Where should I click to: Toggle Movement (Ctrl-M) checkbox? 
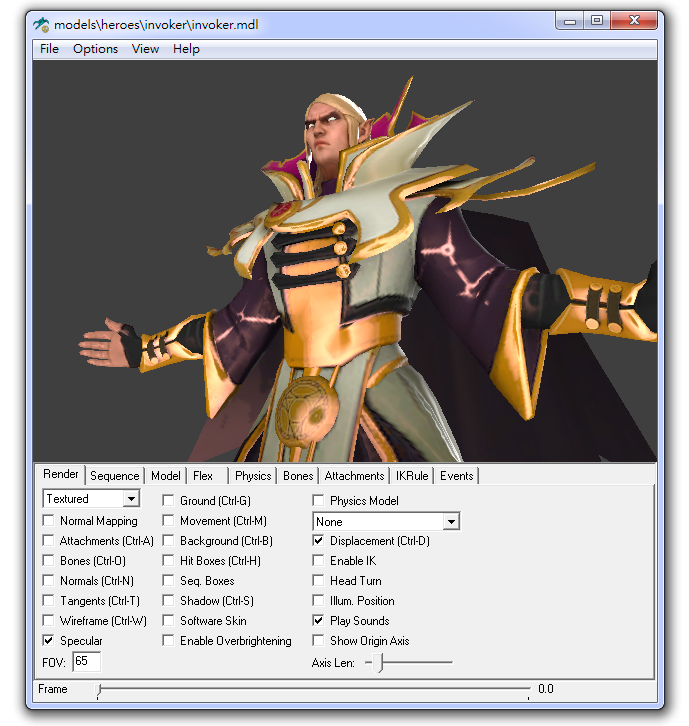point(168,520)
